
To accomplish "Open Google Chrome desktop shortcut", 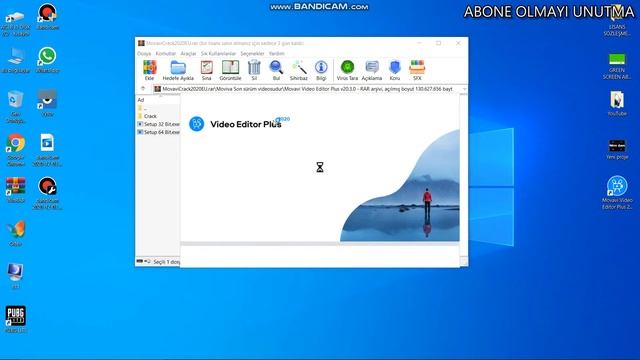I will [16, 150].
